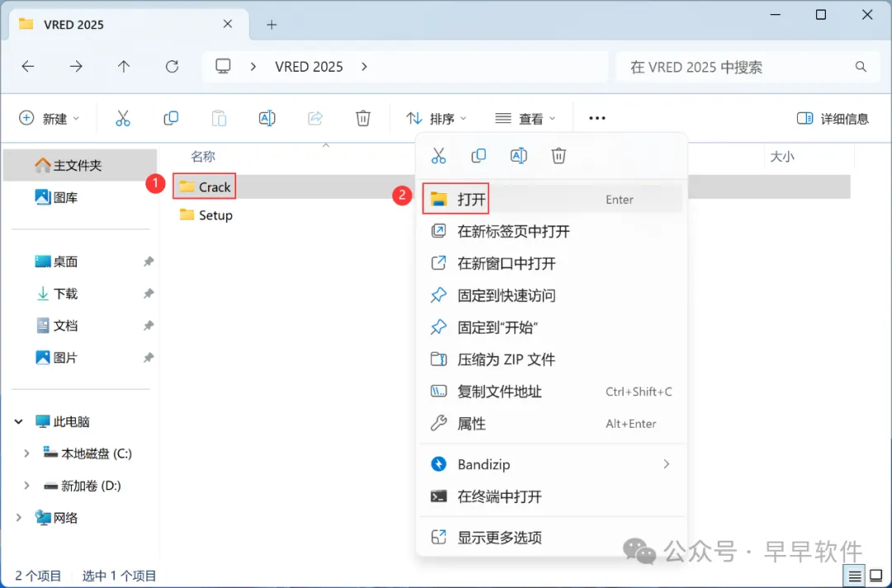The height and width of the screenshot is (588, 892).
Task: Collapse the 此电脑 tree node
Action: coord(19,421)
